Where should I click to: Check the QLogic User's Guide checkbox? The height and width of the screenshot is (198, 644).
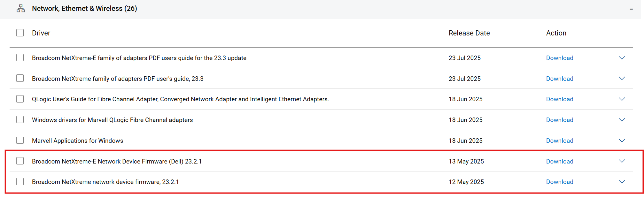20,99
